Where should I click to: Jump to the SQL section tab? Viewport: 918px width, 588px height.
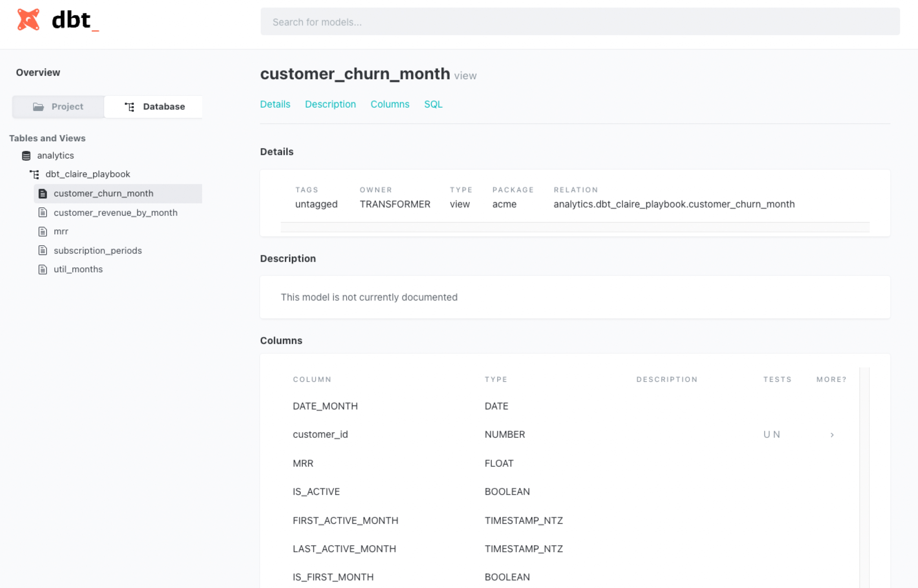(x=433, y=104)
